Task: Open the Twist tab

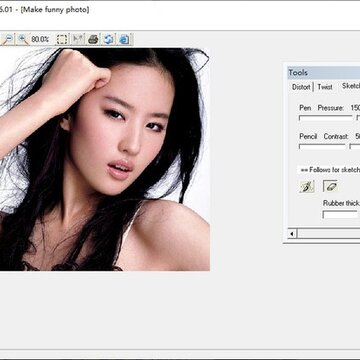Action: [325, 87]
